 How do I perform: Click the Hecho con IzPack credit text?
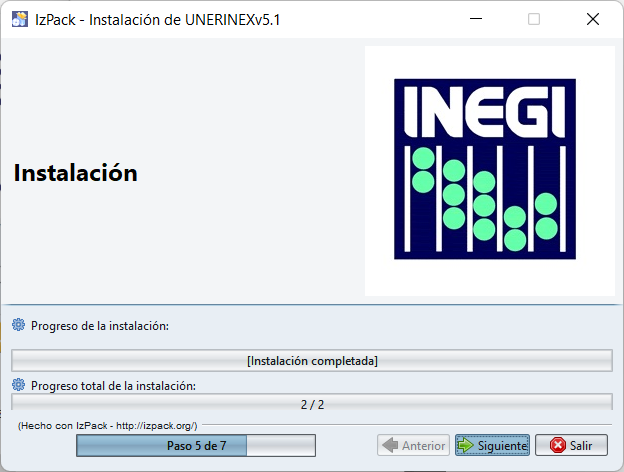pos(107,425)
